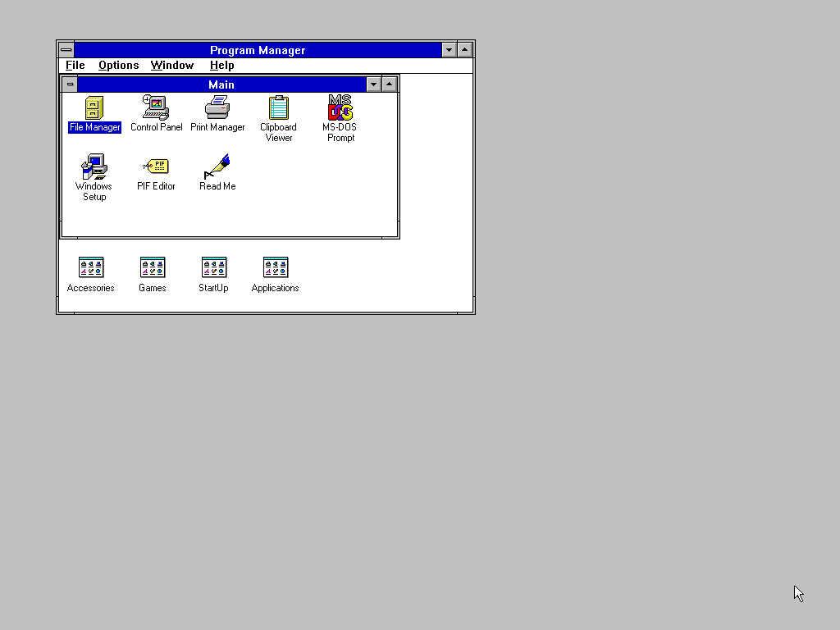This screenshot has width=840, height=630.
Task: Maximize the Main group window
Action: point(390,84)
